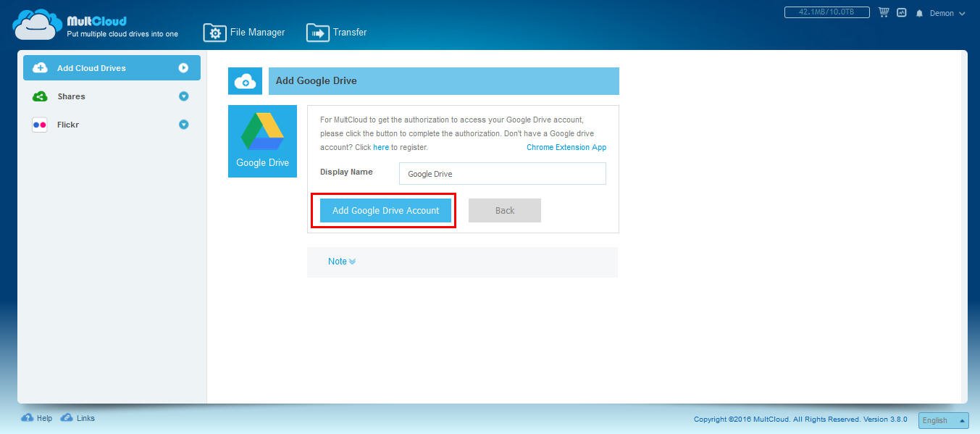Click the green Shares icon
980x434 pixels.
(x=40, y=96)
